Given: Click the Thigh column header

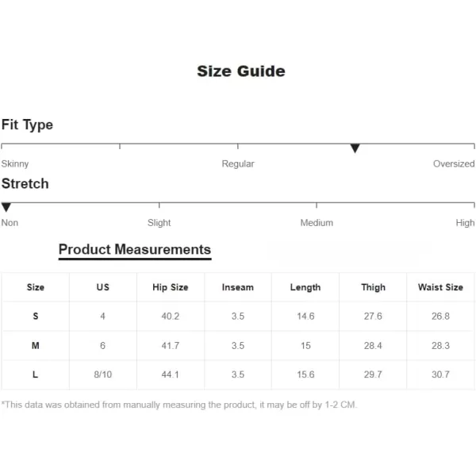Looking at the screenshot, I should point(373,287).
